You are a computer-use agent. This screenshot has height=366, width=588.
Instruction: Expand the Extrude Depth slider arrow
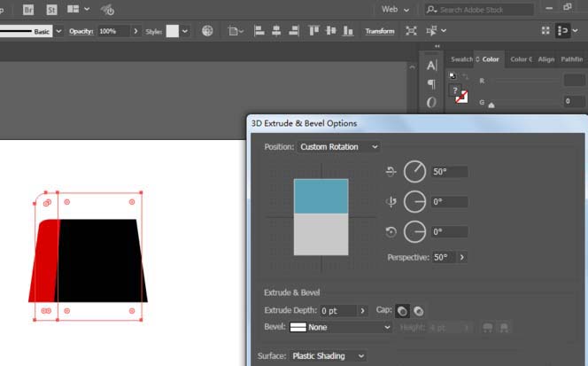[x=362, y=311]
